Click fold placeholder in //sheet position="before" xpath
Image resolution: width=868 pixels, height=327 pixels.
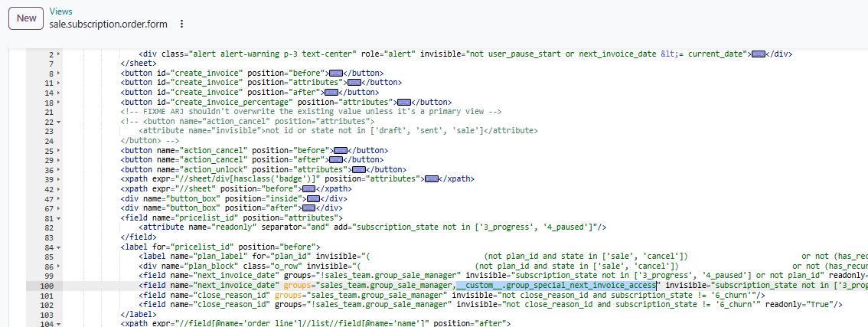pyautogui.click(x=309, y=189)
